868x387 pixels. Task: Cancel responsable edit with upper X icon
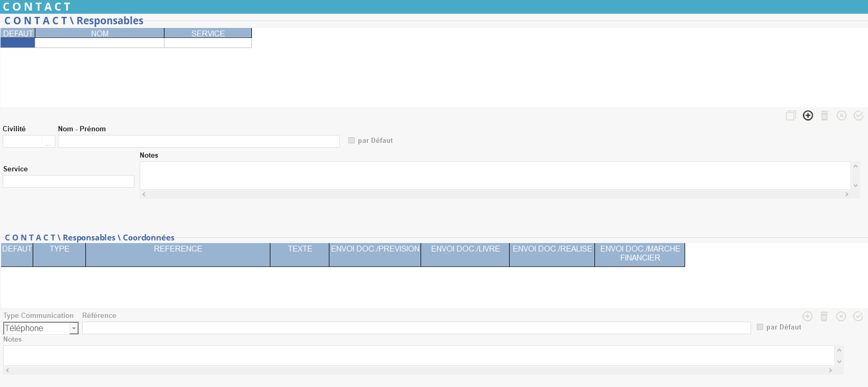click(x=842, y=115)
